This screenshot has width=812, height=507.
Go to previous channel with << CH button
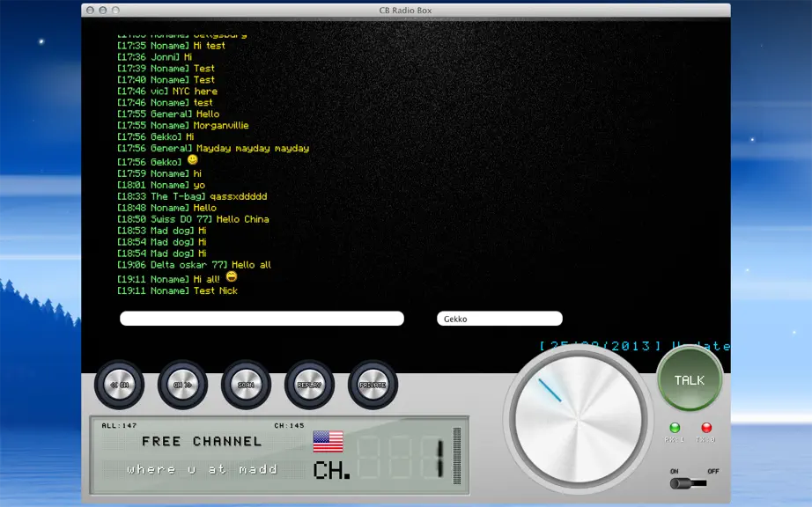(x=119, y=385)
